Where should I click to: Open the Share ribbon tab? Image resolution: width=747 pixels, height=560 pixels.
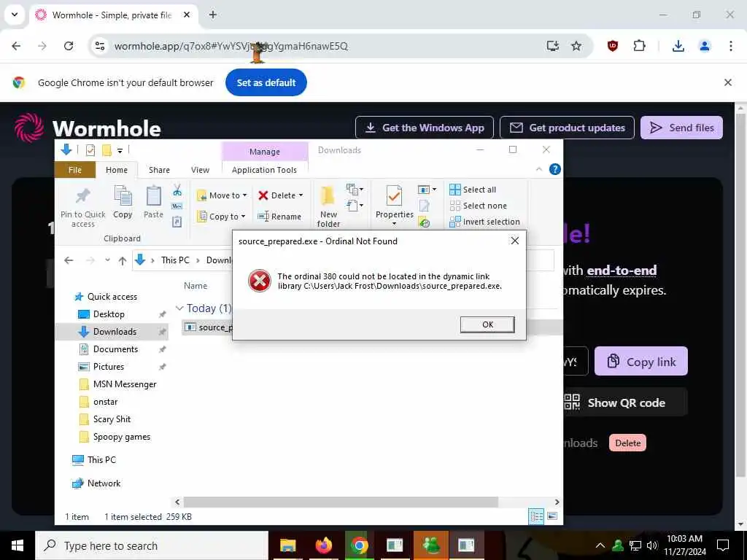(x=159, y=170)
